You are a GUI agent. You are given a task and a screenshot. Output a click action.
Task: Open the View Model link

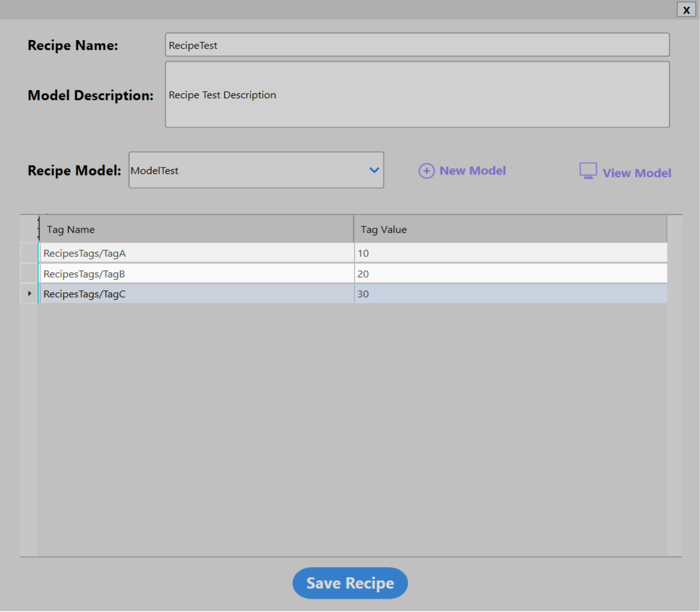[636, 173]
